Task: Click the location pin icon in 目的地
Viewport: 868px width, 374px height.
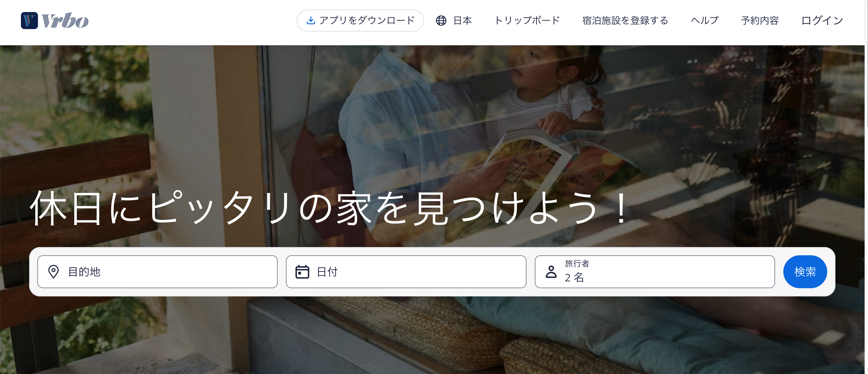Action: pos(53,272)
